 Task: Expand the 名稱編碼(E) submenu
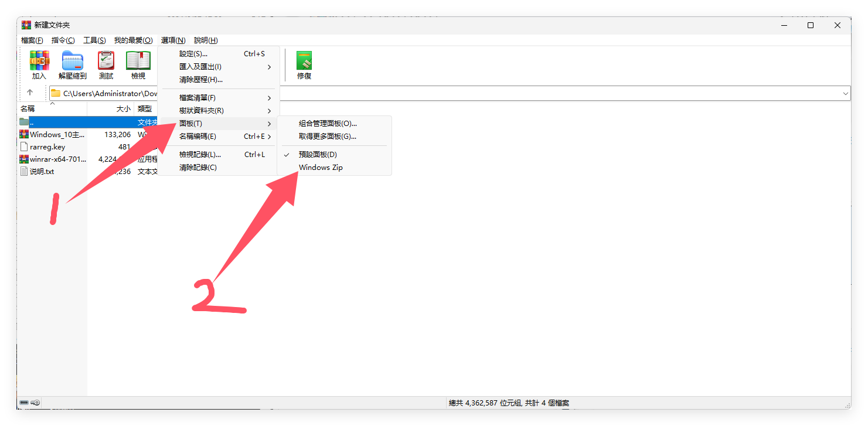(218, 137)
